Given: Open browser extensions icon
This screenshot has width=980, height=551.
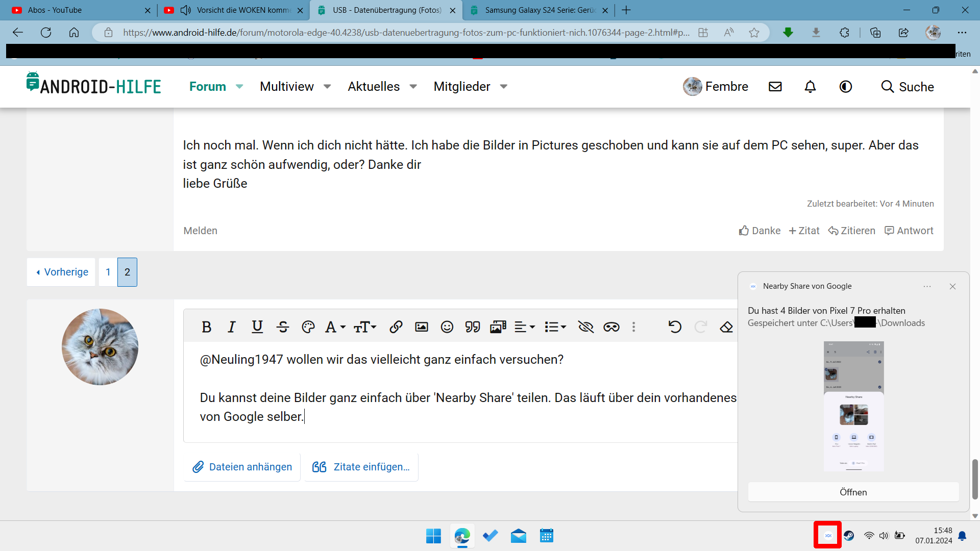Looking at the screenshot, I should 844,33.
